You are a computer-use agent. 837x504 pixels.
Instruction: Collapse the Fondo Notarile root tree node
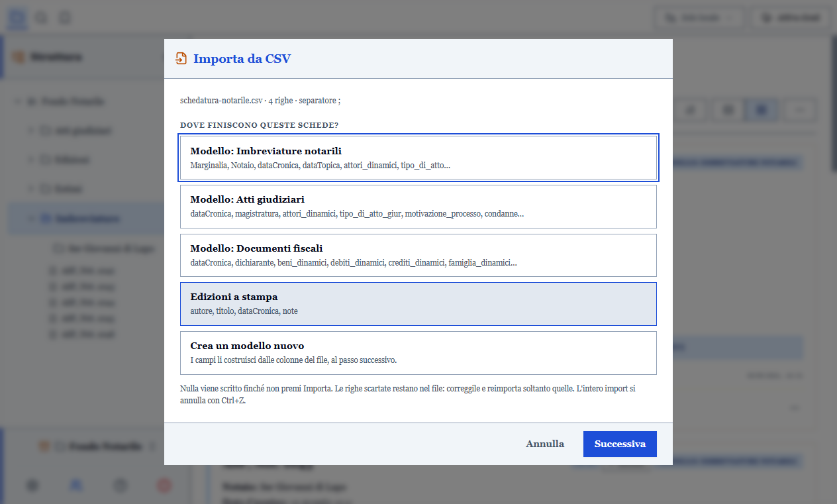coord(17,101)
